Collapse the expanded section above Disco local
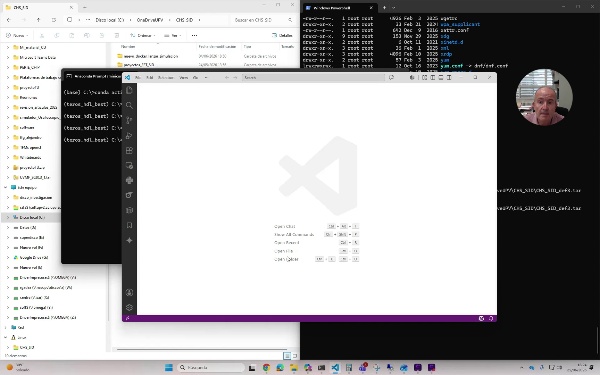Image resolution: width=600 pixels, height=375 pixels. (x=5, y=188)
